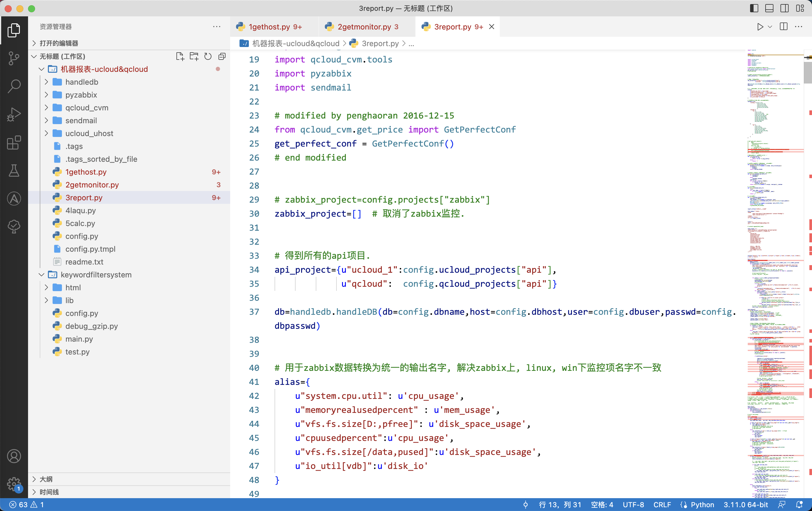Open the Extensions view
The image size is (812, 511).
pos(14,142)
